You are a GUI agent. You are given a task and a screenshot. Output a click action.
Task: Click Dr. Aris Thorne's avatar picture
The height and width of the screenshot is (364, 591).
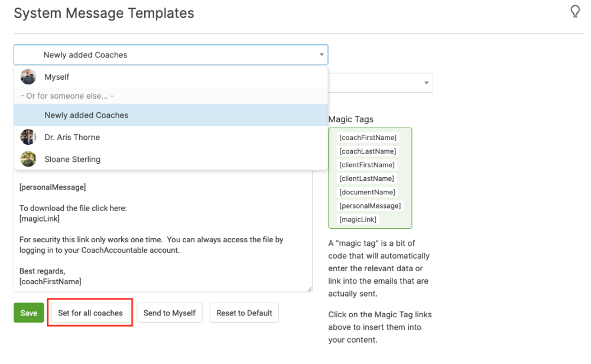[28, 136]
